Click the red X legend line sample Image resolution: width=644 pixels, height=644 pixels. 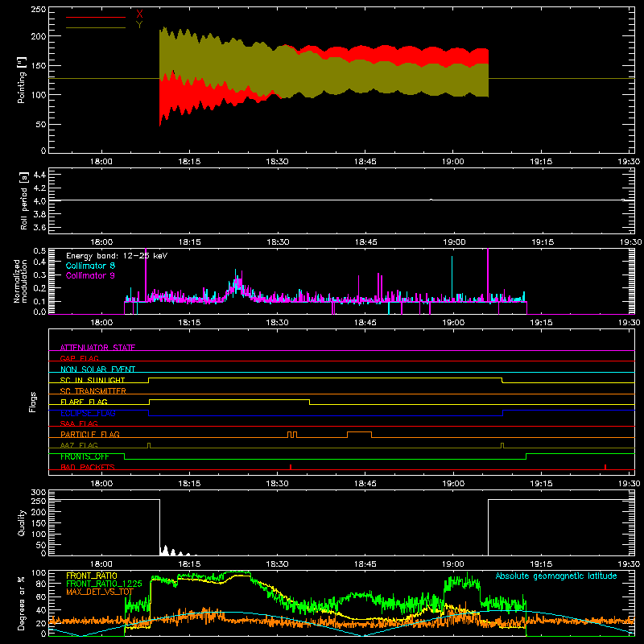[x=96, y=17]
